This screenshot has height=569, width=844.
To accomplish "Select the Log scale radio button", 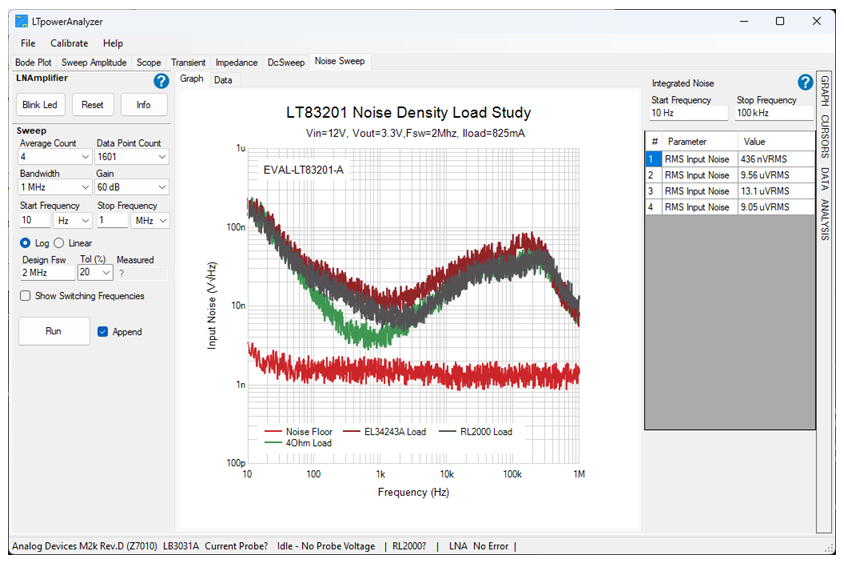I will click(x=25, y=243).
